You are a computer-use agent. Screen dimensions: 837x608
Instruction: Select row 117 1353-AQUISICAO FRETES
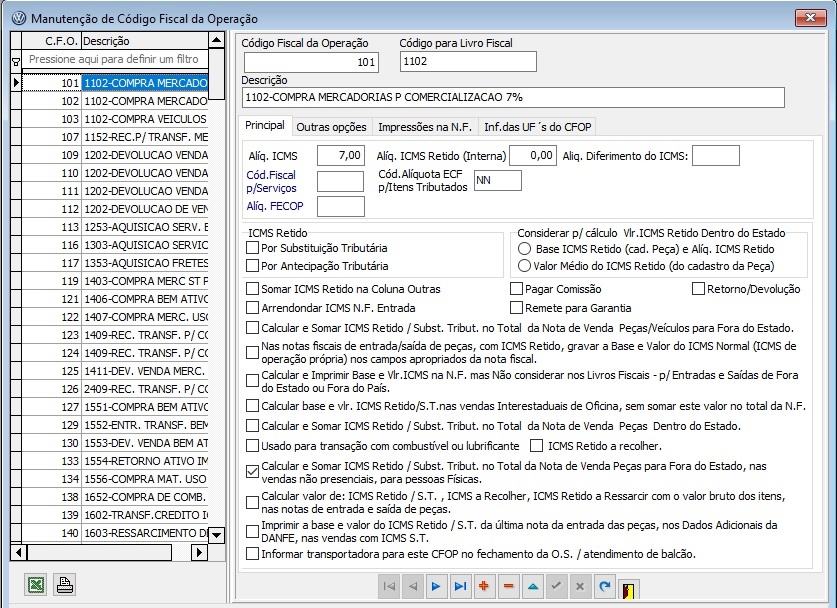pos(115,263)
